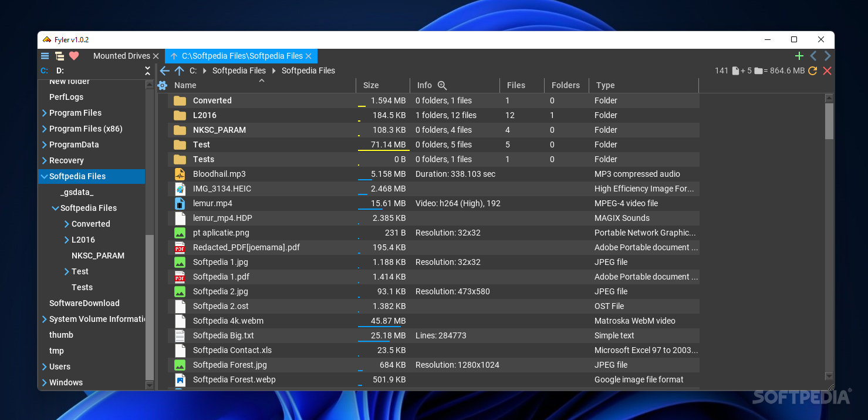
Task: Select PerfLogs in the folder tree
Action: pyautogui.click(x=66, y=97)
